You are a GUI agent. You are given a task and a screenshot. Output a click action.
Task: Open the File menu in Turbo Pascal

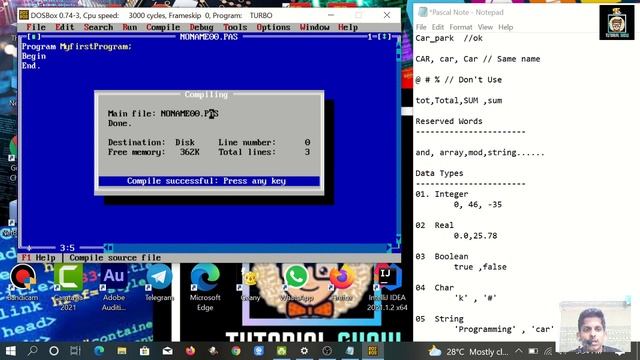pyautogui.click(x=36, y=27)
